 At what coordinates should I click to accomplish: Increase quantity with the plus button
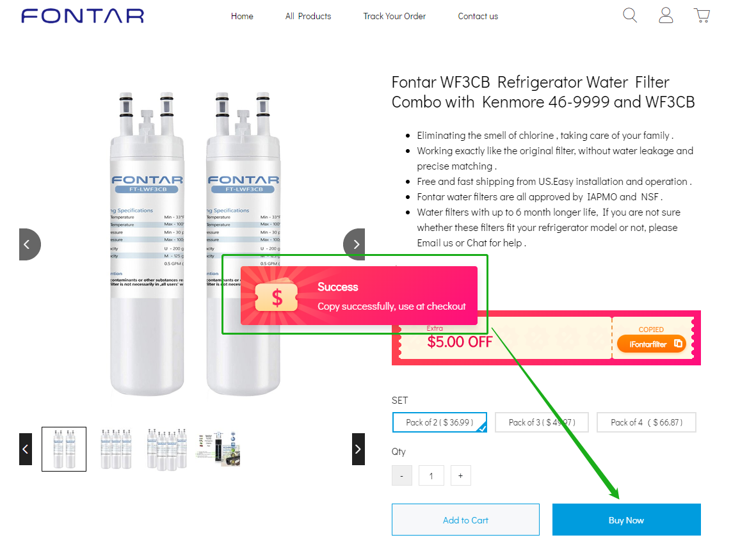(x=460, y=475)
